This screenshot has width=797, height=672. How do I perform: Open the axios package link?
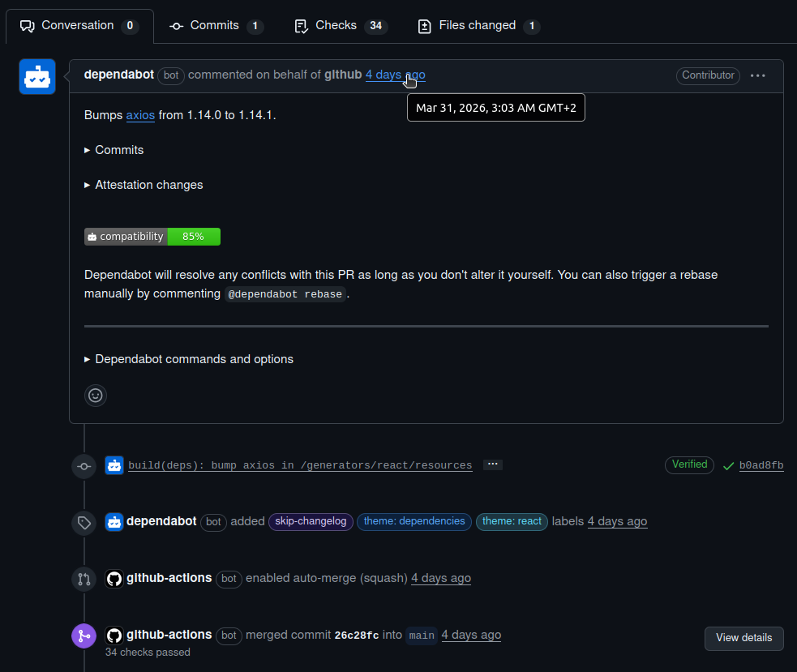click(140, 115)
